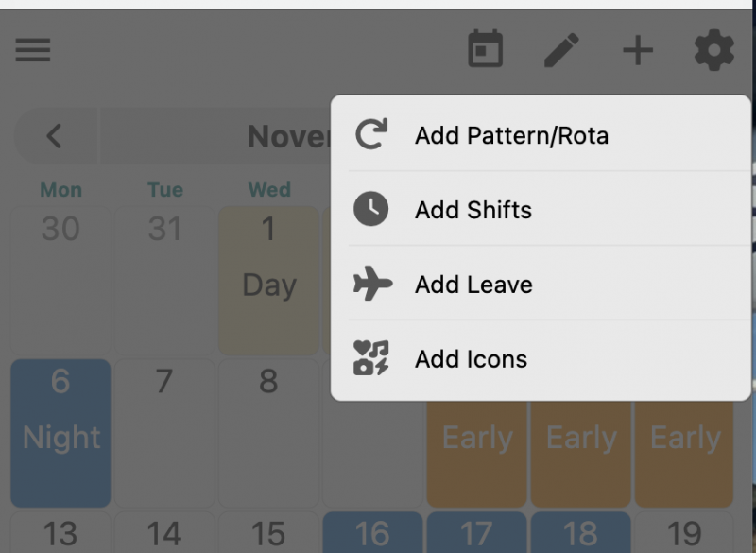Open the add (+) menu icon
756x553 pixels.
tap(637, 50)
